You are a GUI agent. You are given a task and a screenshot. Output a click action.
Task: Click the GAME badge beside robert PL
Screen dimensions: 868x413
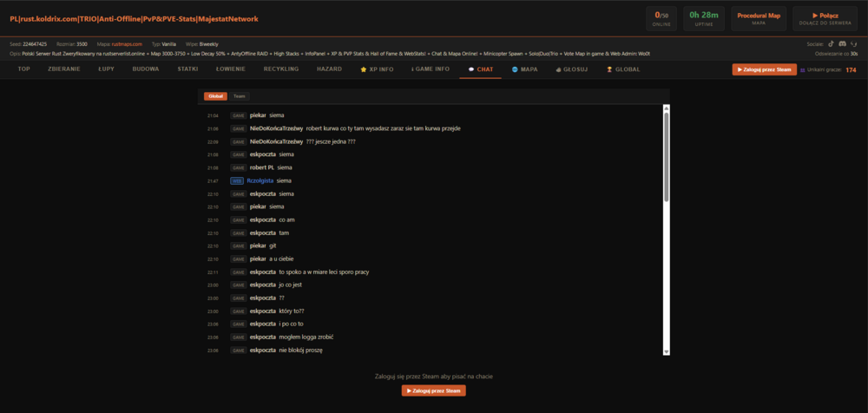point(239,167)
